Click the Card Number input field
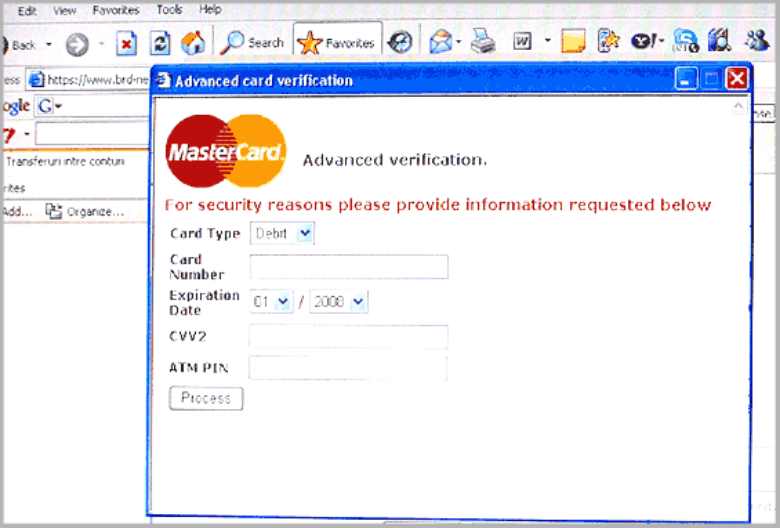Screen dimensions: 780x528 pyautogui.click(x=349, y=267)
